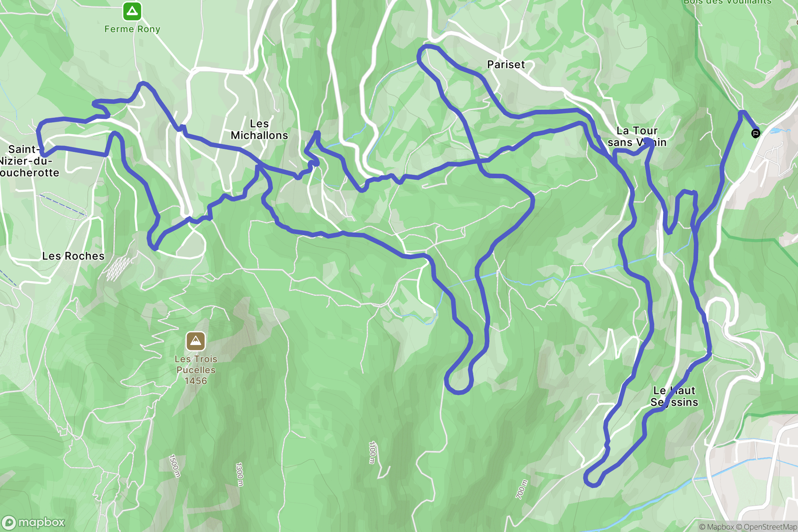The height and width of the screenshot is (532, 798).
Task: Click the Ferme Rony campsite icon
Action: tap(132, 11)
